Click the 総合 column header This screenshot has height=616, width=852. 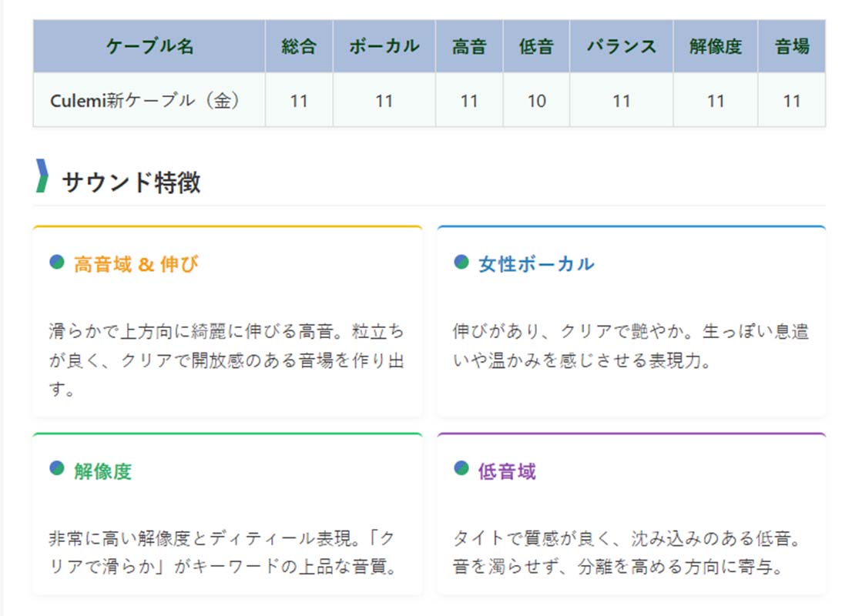coord(299,46)
